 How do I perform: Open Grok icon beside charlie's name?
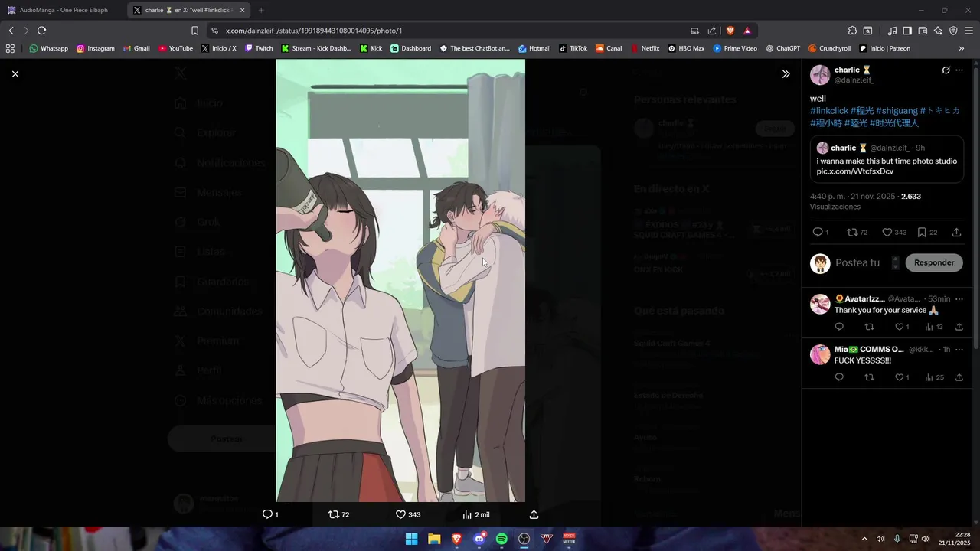tap(946, 70)
